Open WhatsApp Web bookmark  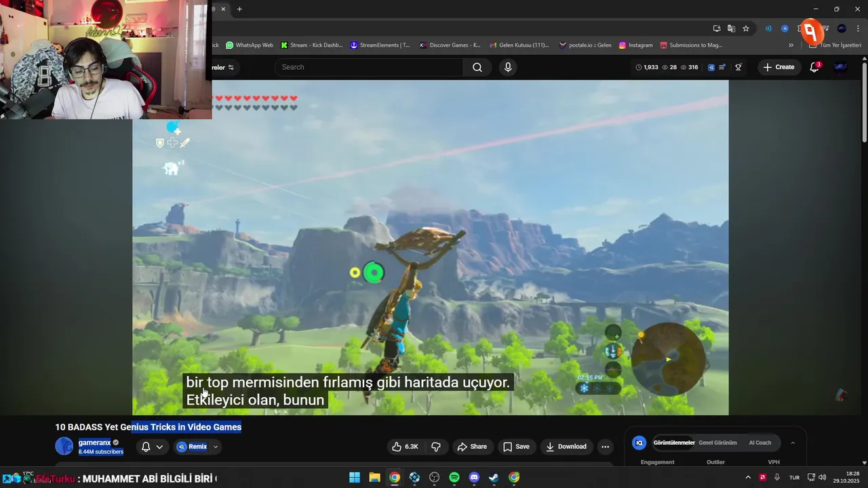[250, 45]
